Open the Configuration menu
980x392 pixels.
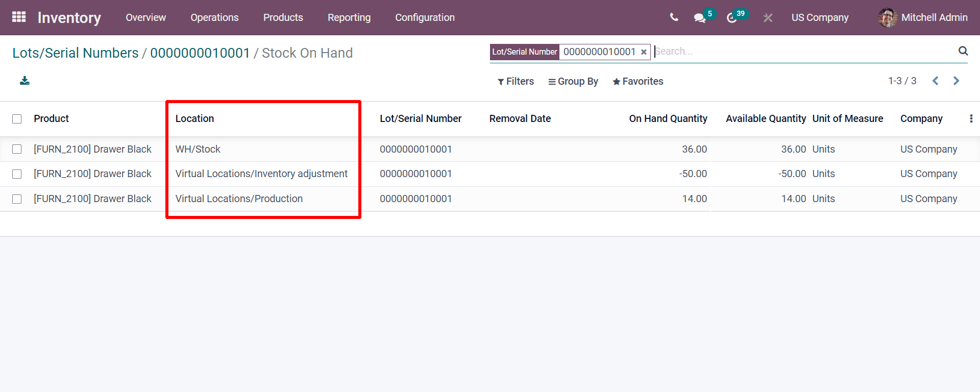(x=425, y=17)
